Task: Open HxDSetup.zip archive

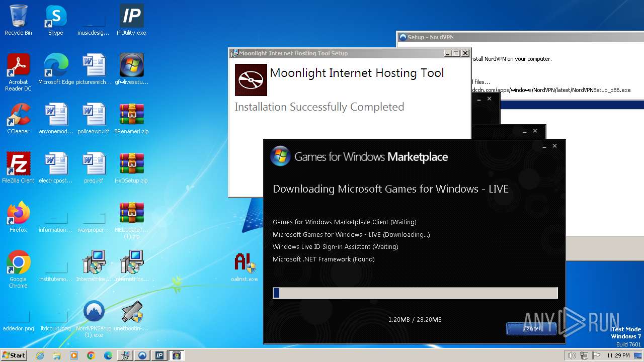Action: click(131, 168)
